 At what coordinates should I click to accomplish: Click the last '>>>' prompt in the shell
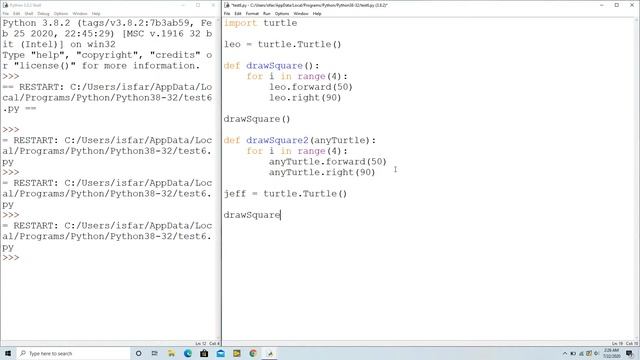pyautogui.click(x=11, y=258)
